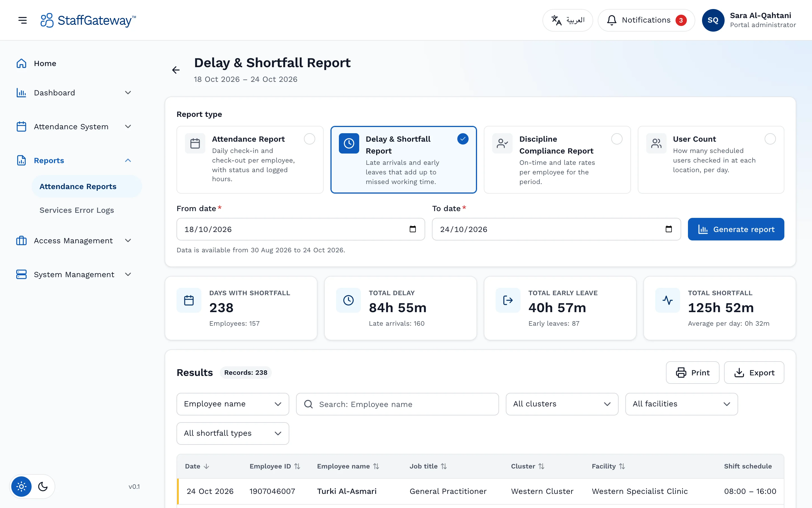This screenshot has height=508, width=812.
Task: Sort by the Date column arrow
Action: [206, 466]
